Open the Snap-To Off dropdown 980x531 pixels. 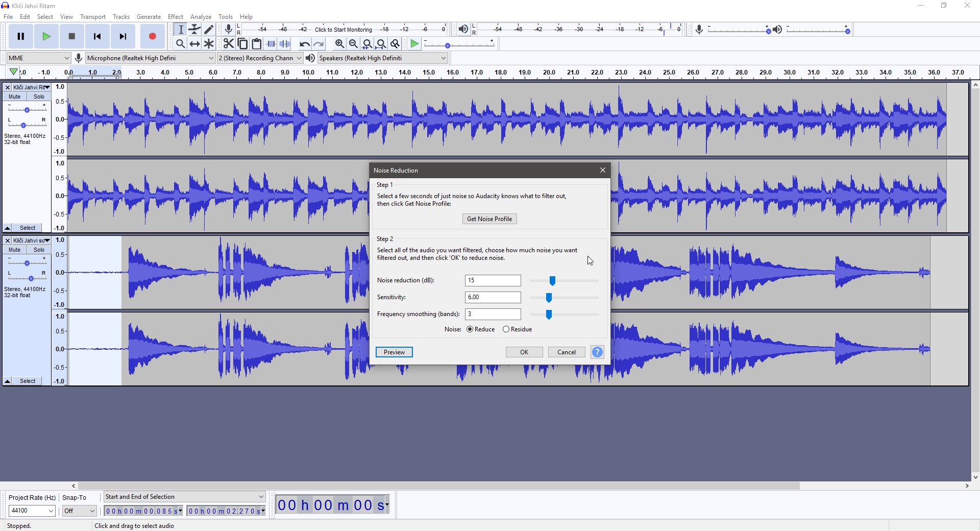click(x=79, y=511)
